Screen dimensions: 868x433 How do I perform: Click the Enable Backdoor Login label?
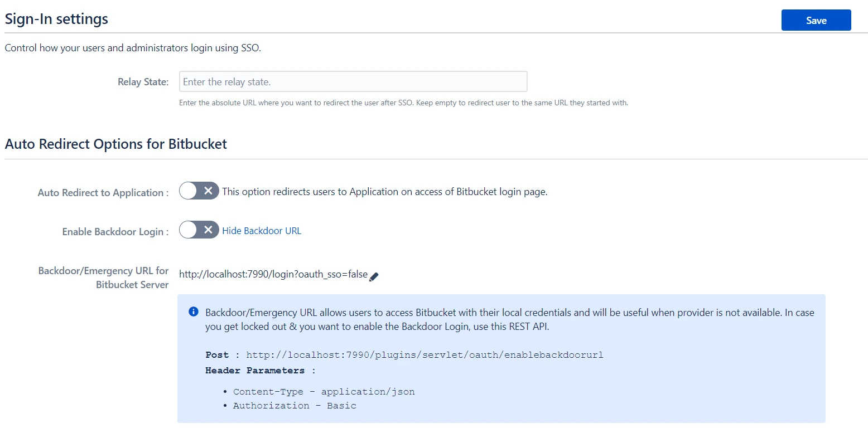click(115, 232)
